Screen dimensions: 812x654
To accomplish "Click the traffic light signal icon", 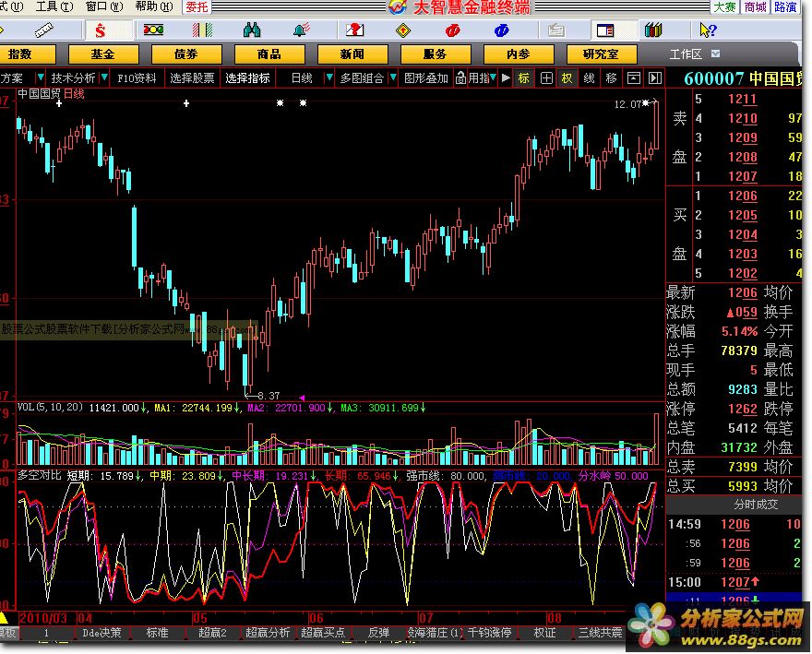I will tap(153, 30).
